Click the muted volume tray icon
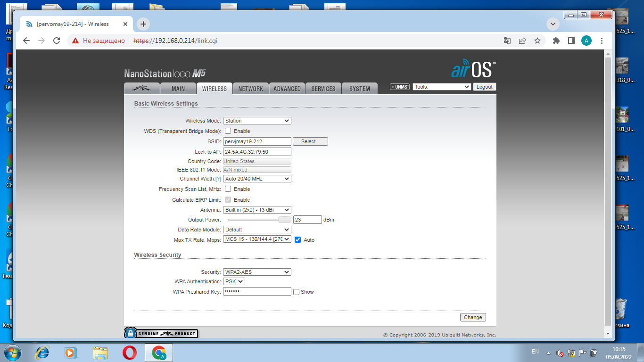Viewport: 644px width, 362px height. (x=560, y=353)
